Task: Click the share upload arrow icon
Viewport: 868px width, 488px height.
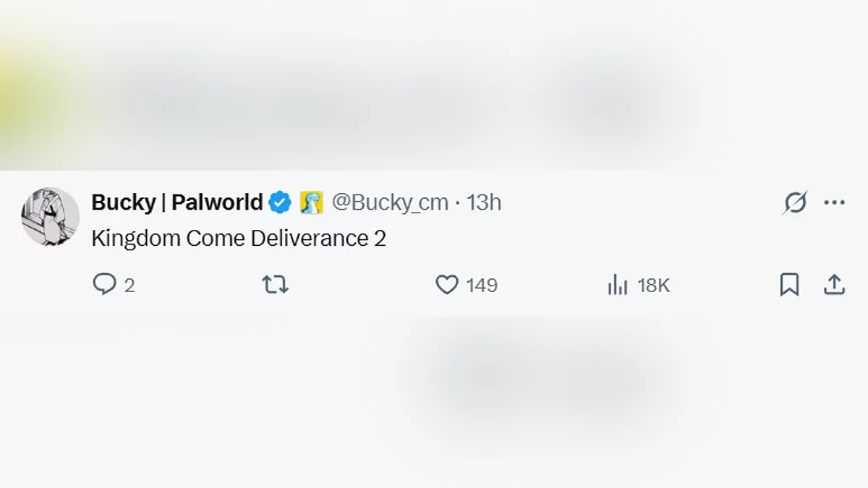Action: tap(834, 285)
